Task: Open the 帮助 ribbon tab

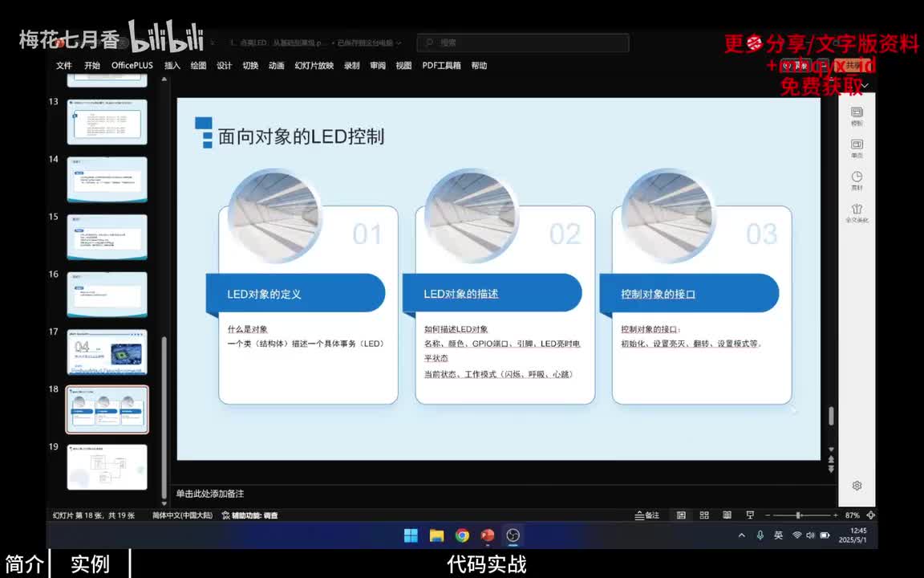Action: tap(479, 66)
